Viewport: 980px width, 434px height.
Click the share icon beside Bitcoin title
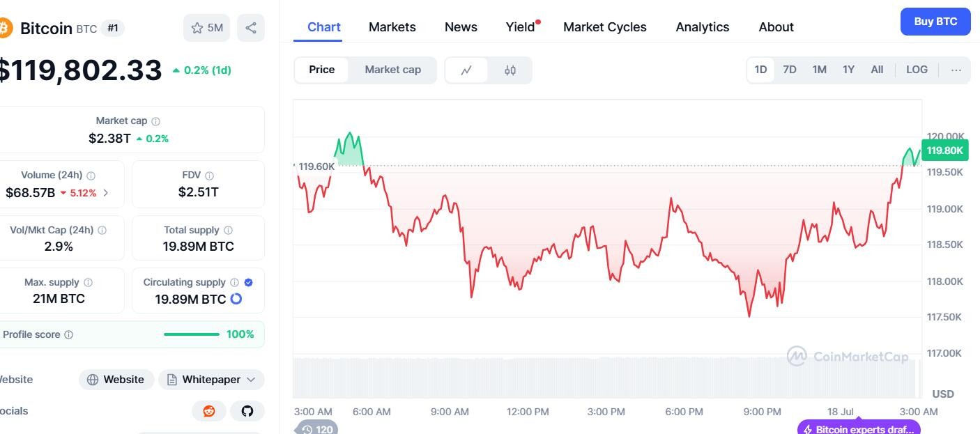(251, 28)
